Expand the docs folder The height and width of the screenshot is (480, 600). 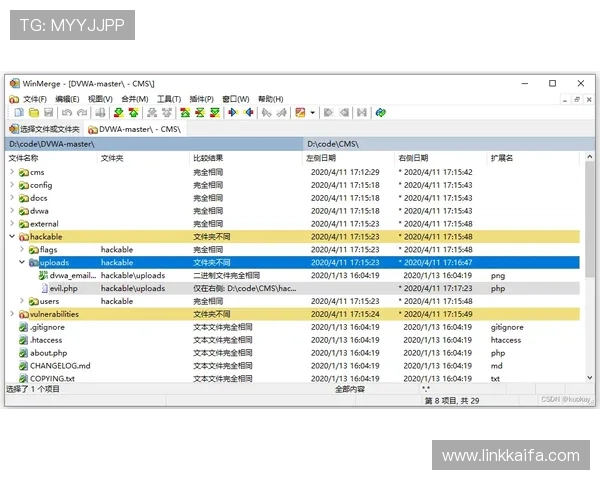point(12,198)
